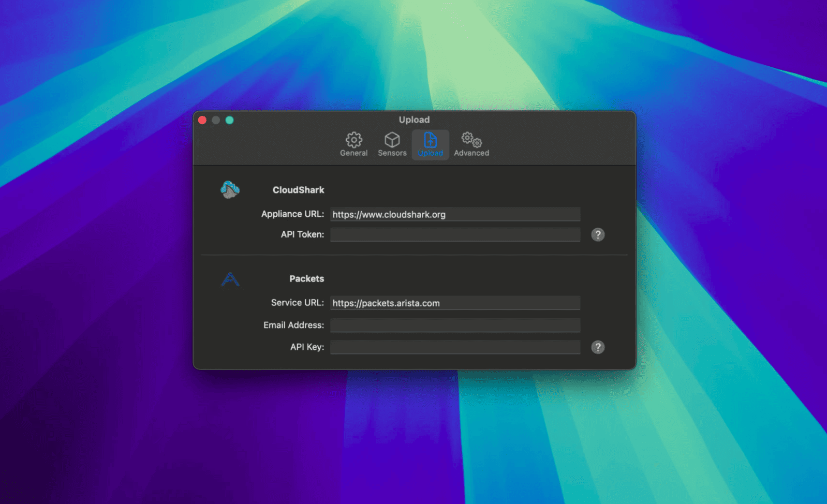Edit the Appliance URL field
This screenshot has height=504, width=827.
click(x=455, y=214)
